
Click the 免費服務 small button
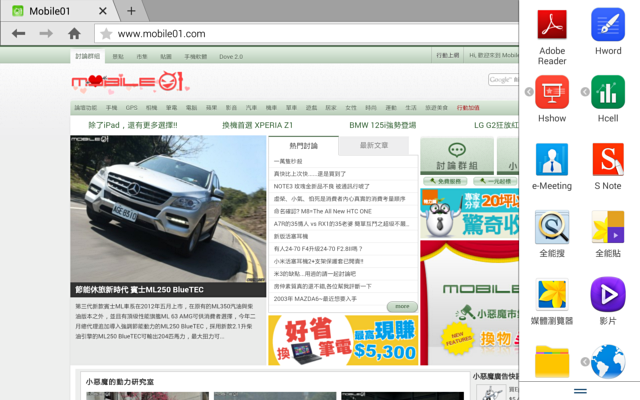pos(445,181)
